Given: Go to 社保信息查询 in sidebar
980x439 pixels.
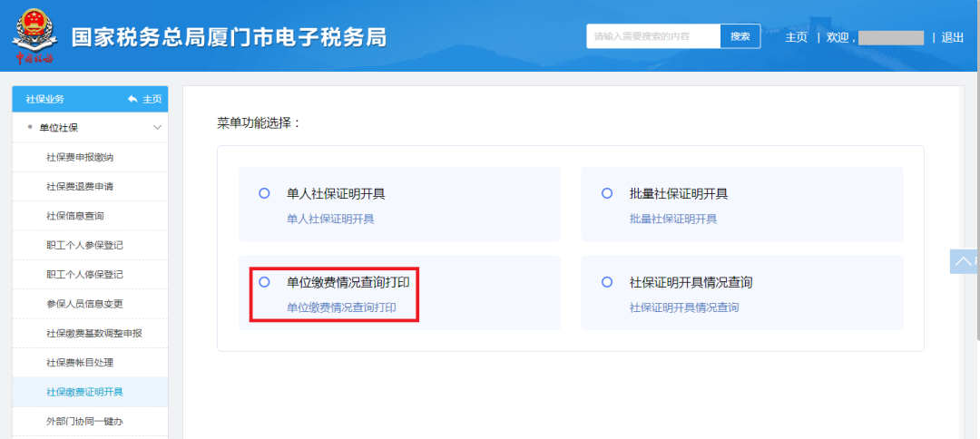Looking at the screenshot, I should 73,216.
